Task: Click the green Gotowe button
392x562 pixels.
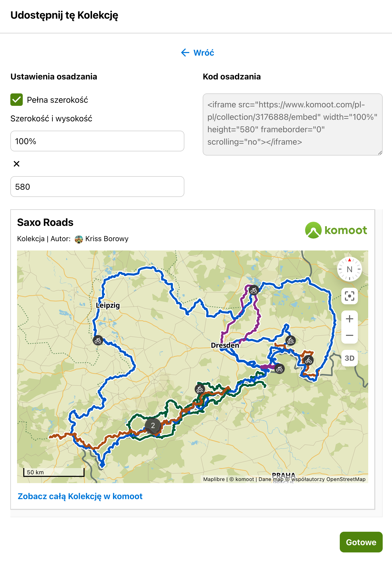Action: pyautogui.click(x=361, y=542)
